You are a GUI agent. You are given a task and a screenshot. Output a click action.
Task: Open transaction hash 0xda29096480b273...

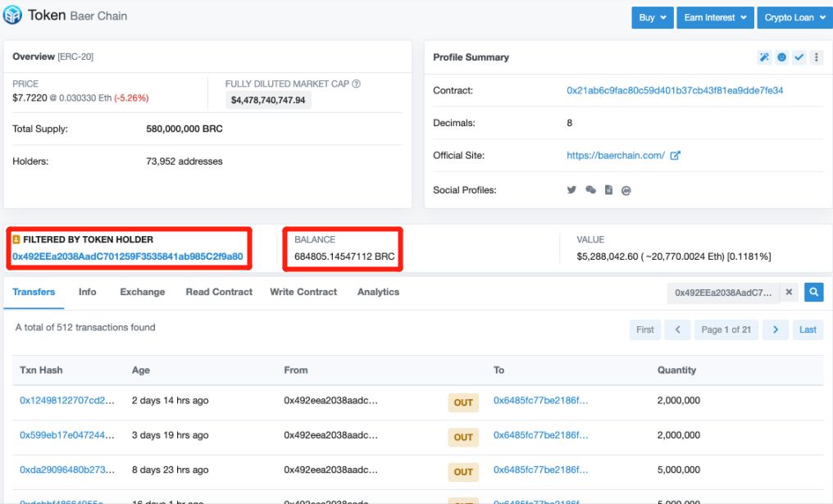[x=67, y=470]
